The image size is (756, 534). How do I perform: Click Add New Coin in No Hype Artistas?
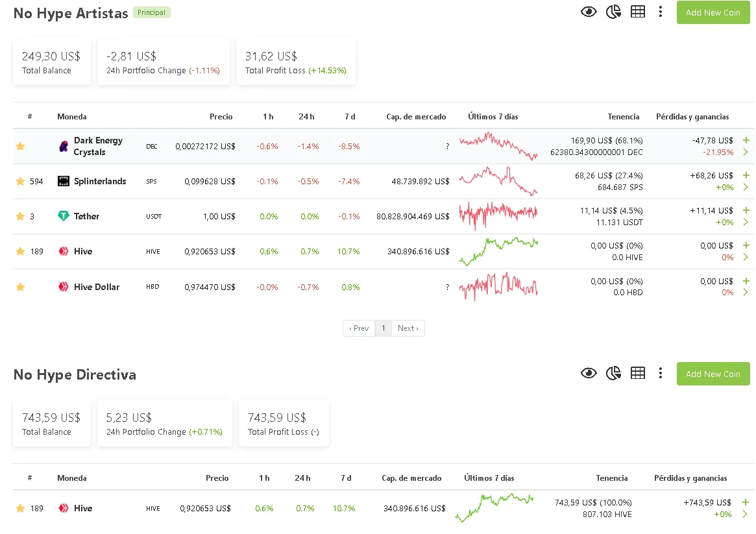coord(713,12)
